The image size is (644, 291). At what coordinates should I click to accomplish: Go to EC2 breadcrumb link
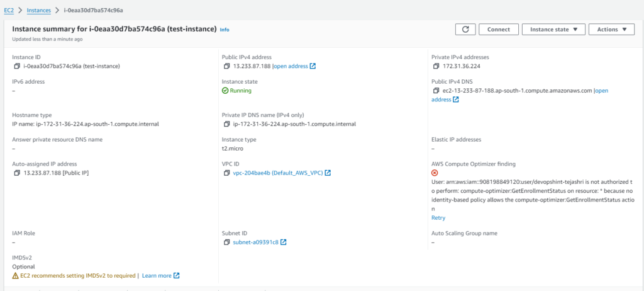9,11
